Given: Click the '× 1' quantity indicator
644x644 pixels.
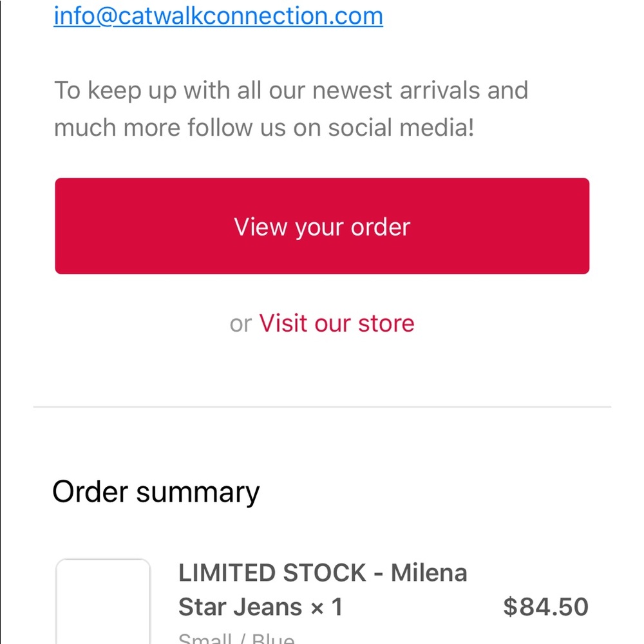Looking at the screenshot, I should [327, 607].
